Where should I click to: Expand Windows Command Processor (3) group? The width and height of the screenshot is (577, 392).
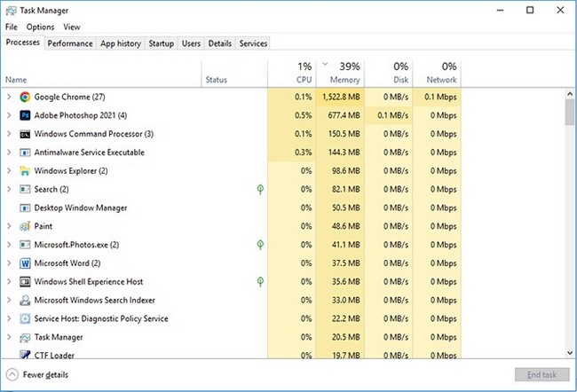(x=9, y=134)
